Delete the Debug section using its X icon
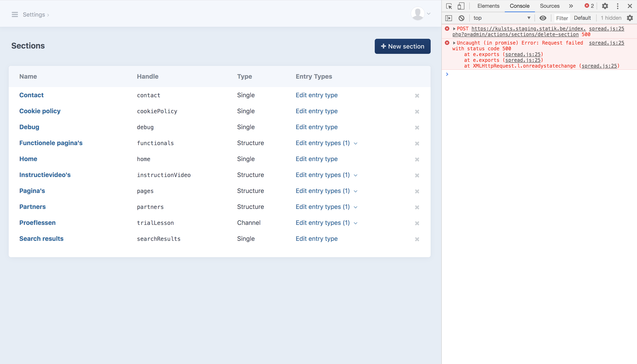 417,128
